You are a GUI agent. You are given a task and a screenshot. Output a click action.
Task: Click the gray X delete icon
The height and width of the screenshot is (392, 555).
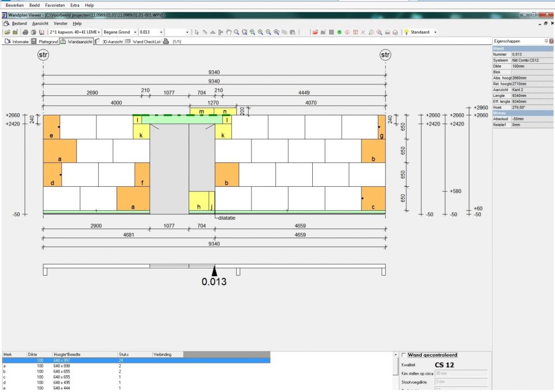click(x=363, y=32)
